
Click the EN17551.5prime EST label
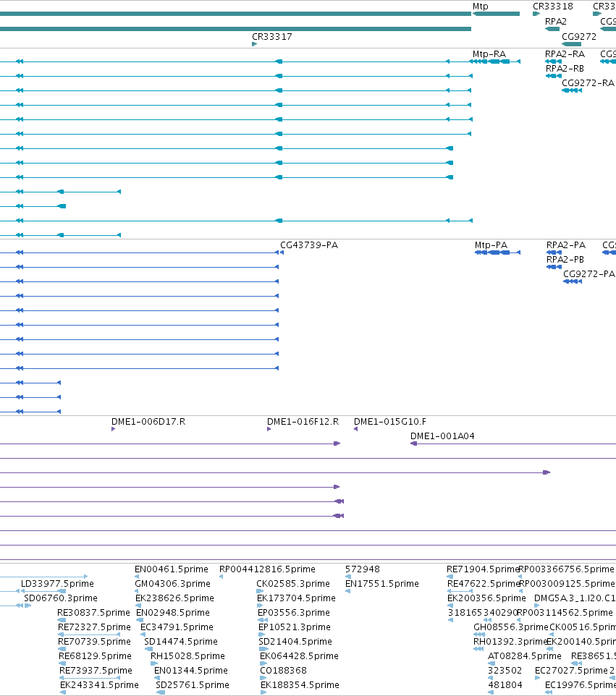[x=382, y=583]
